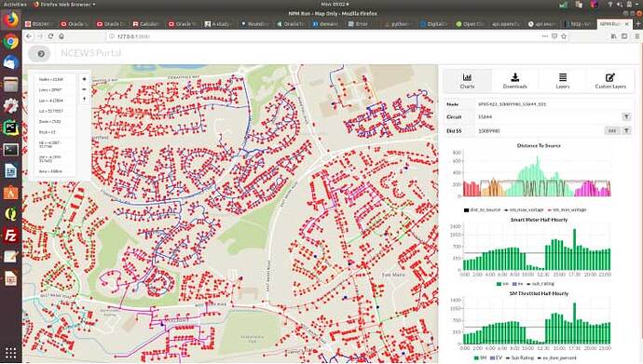This screenshot has height=364, width=643.
Task: Click the small button left of the Dist SS filter
Action: click(x=612, y=130)
